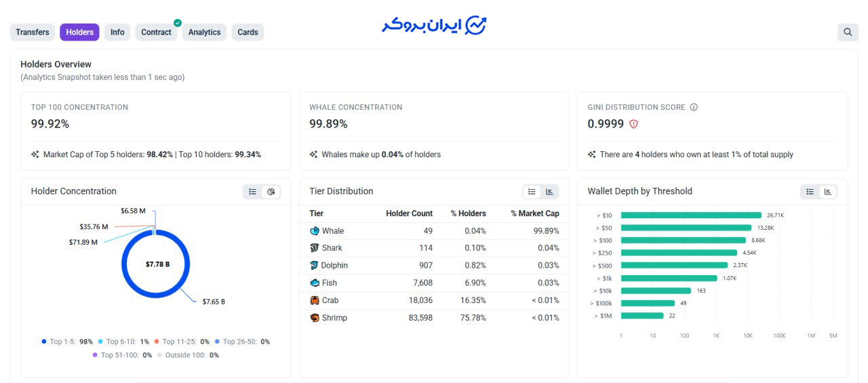The width and height of the screenshot is (868, 383).
Task: Click the Gini score info icon
Action: [694, 107]
